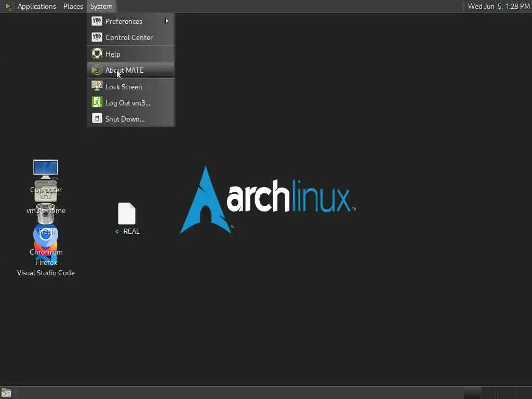Switch to the second workspace in the switcher

489,393
